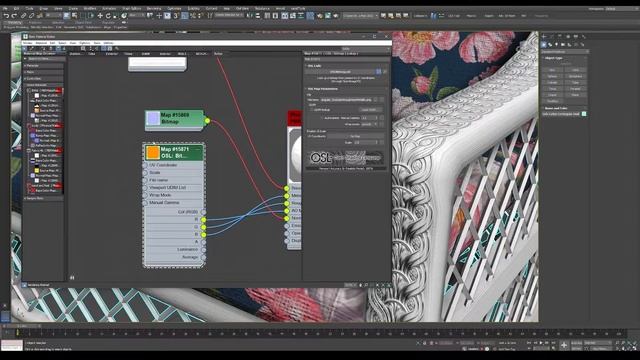
Task: Open the main Edit menu
Action: (x=16, y=8)
